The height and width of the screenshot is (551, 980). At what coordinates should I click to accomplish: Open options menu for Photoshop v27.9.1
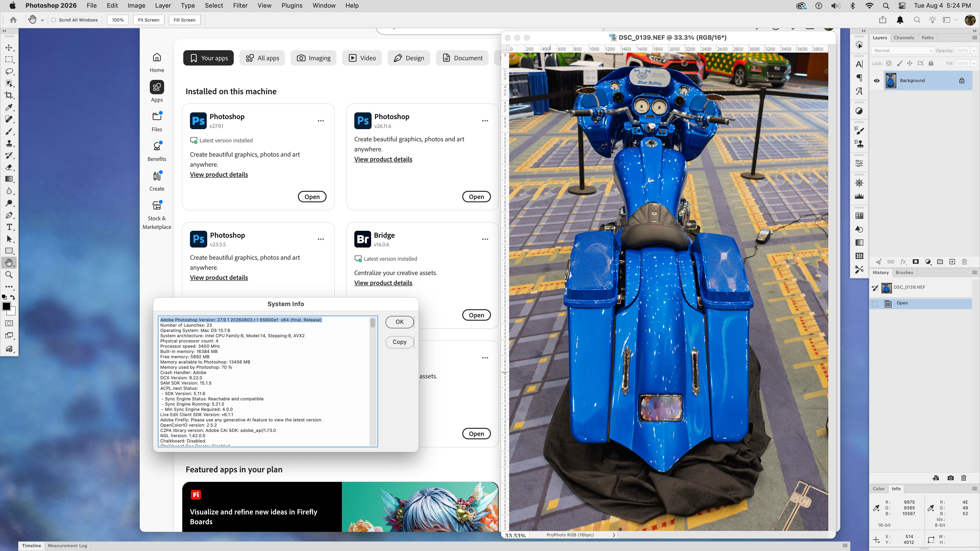(321, 121)
